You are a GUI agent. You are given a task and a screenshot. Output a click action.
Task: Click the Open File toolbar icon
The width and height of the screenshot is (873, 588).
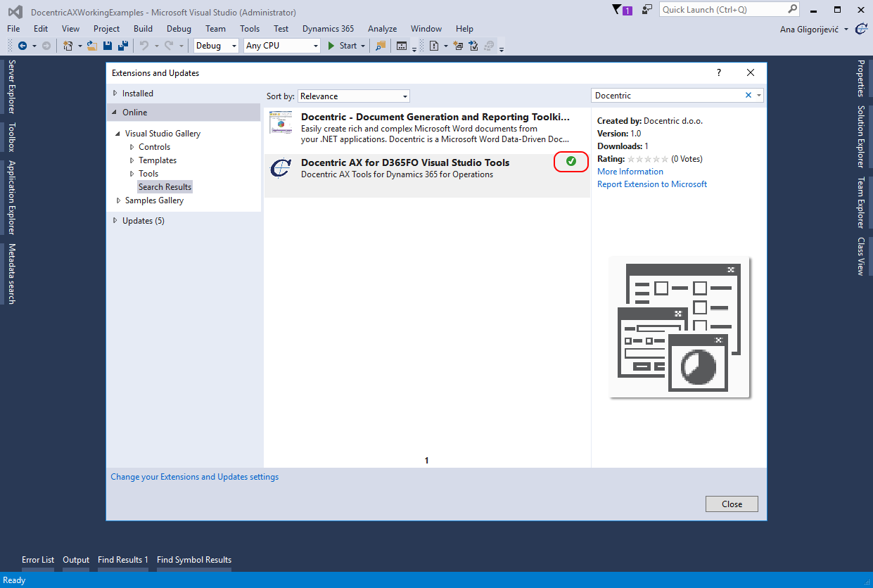pos(91,46)
